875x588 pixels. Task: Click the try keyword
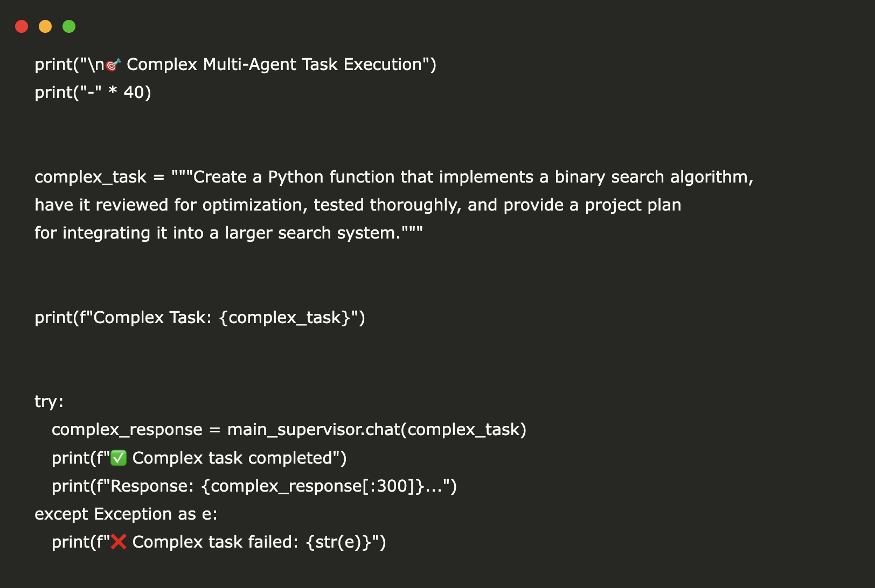(48, 402)
